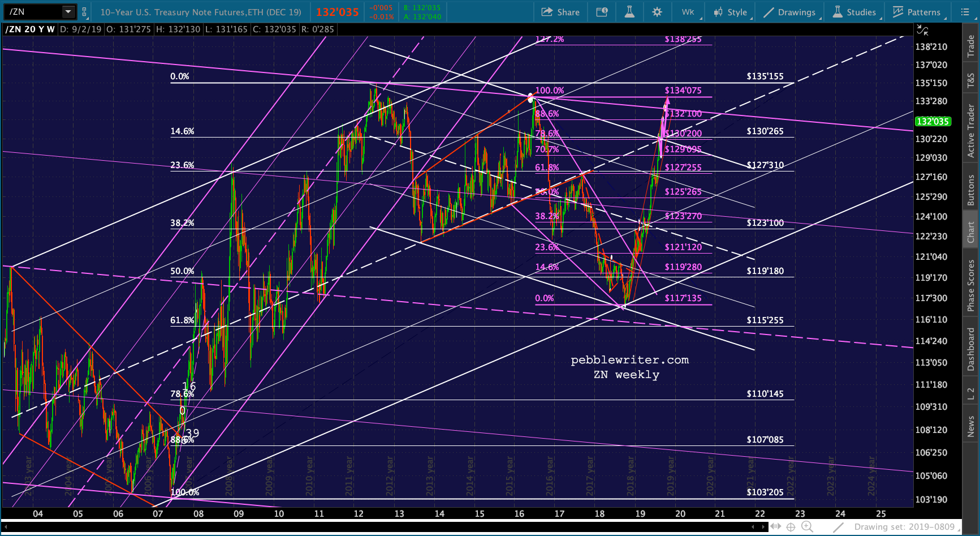The width and height of the screenshot is (980, 536).
Task: Switch to the Active Trader side tab
Action: [x=970, y=131]
